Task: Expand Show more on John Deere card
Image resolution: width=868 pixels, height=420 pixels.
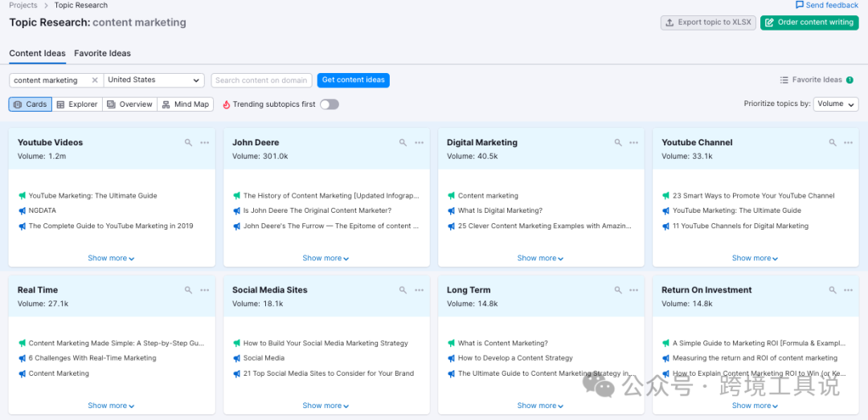Action: tap(325, 259)
